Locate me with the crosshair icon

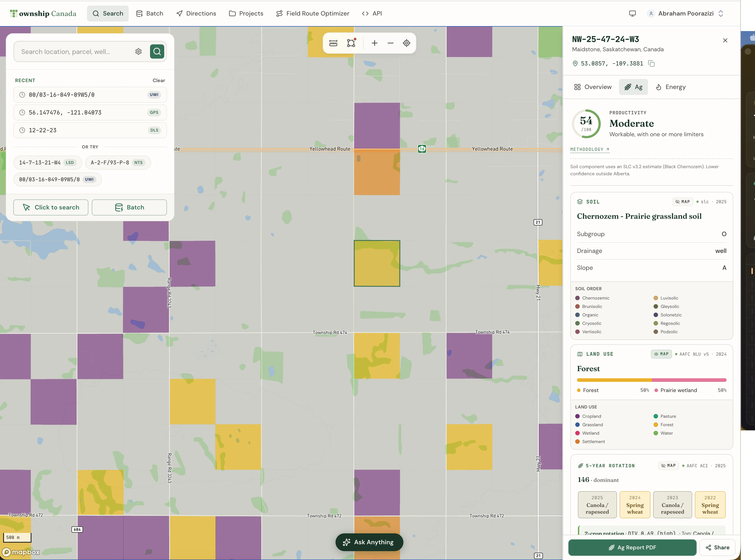click(407, 43)
